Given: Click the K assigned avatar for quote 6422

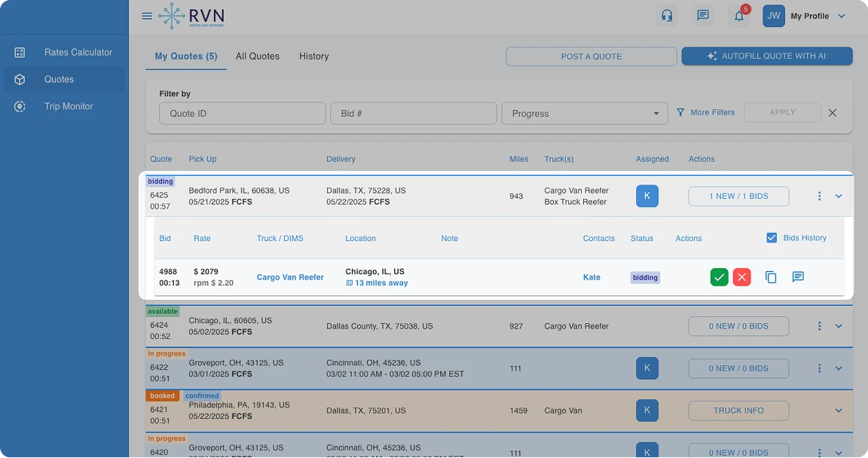Looking at the screenshot, I should tap(647, 368).
